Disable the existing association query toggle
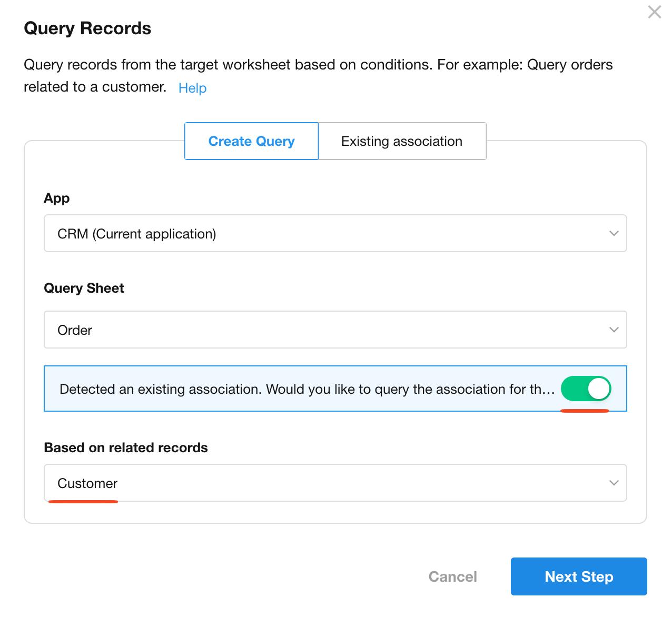Viewport: 672px width, 617px height. (x=586, y=389)
